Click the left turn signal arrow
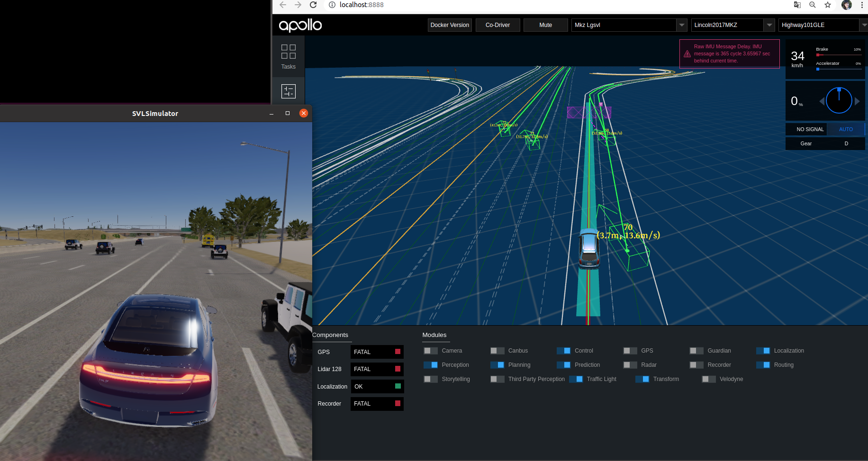Viewport: 868px width, 461px height. 822,101
